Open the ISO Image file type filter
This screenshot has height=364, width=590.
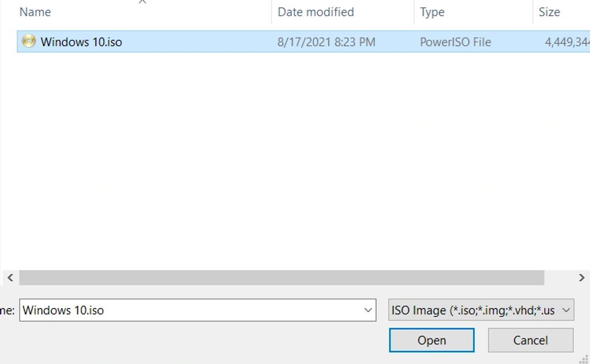481,310
